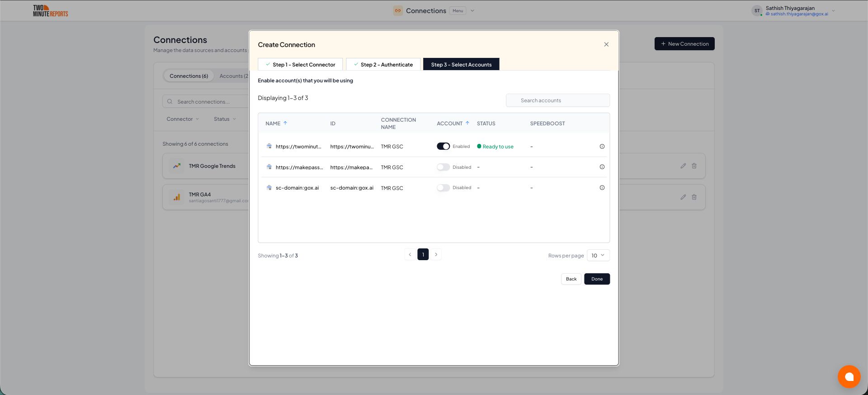Click the Done button
Image resolution: width=868 pixels, height=395 pixels.
point(597,279)
